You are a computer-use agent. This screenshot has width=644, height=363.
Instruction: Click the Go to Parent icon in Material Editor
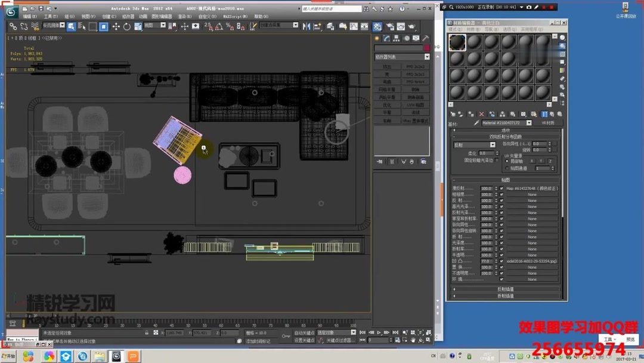[553, 114]
